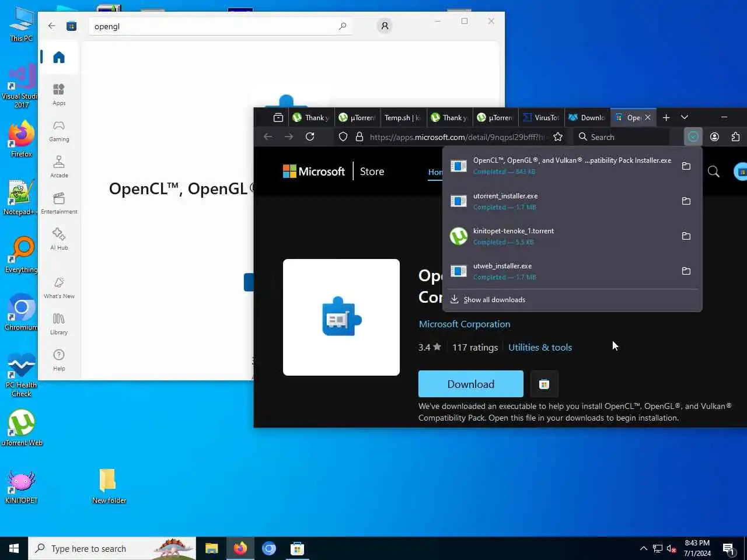Image resolution: width=747 pixels, height=560 pixels.
Task: Show kinitopet-tenoke_1.torrent in folder
Action: click(686, 236)
